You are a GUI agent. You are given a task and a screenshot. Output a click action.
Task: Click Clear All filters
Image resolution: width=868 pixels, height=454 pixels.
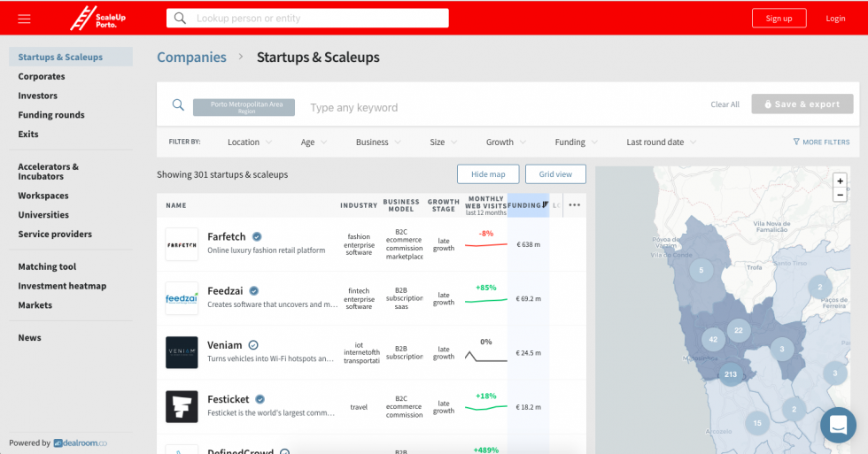click(x=725, y=104)
